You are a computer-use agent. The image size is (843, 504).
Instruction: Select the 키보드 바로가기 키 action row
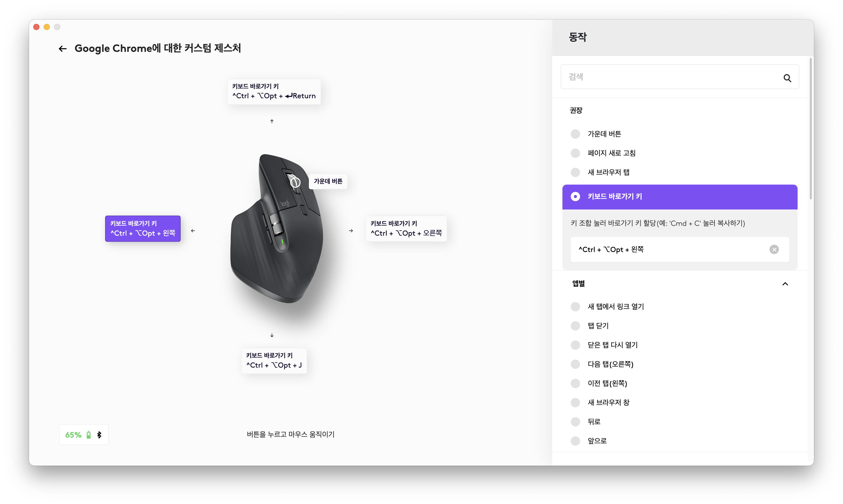[x=679, y=197]
